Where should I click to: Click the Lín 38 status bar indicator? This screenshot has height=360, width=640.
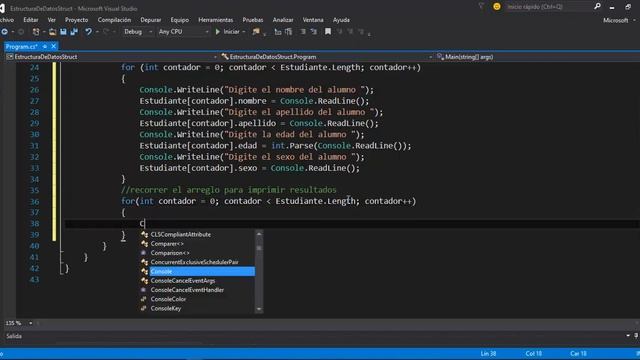click(x=488, y=353)
